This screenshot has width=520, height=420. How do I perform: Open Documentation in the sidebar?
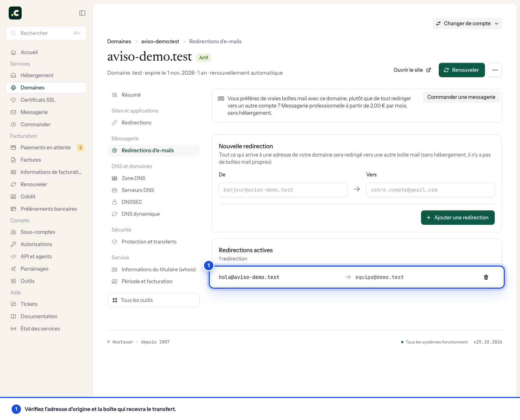46,316
